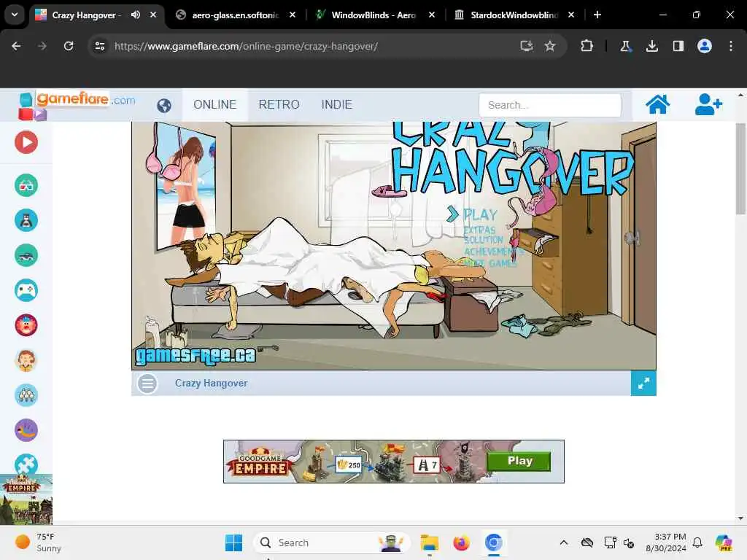747x560 pixels.
Task: Click the green Play button in Empire ad
Action: [519, 461]
